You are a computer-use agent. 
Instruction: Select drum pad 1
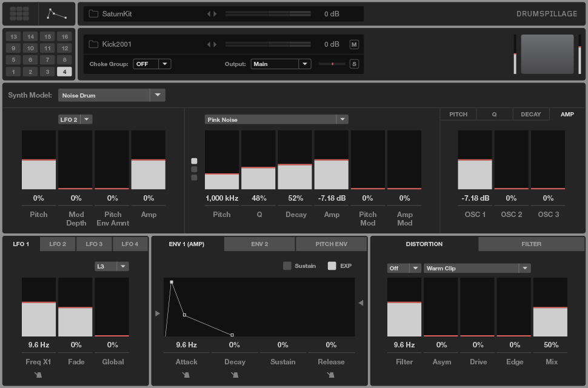pyautogui.click(x=13, y=72)
